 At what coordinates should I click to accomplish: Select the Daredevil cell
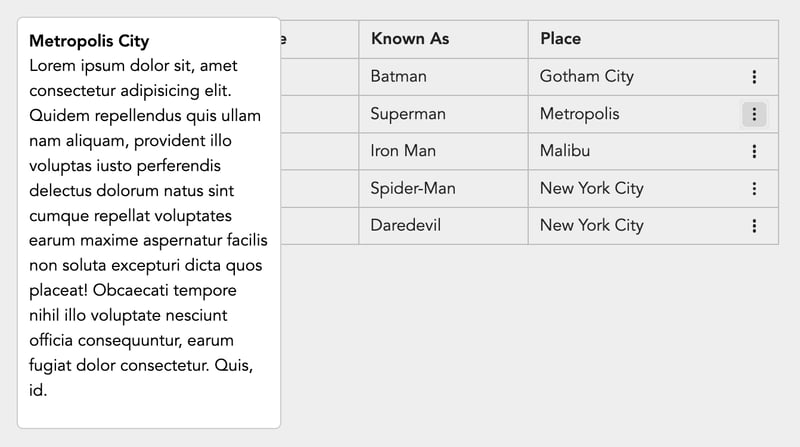coord(443,226)
